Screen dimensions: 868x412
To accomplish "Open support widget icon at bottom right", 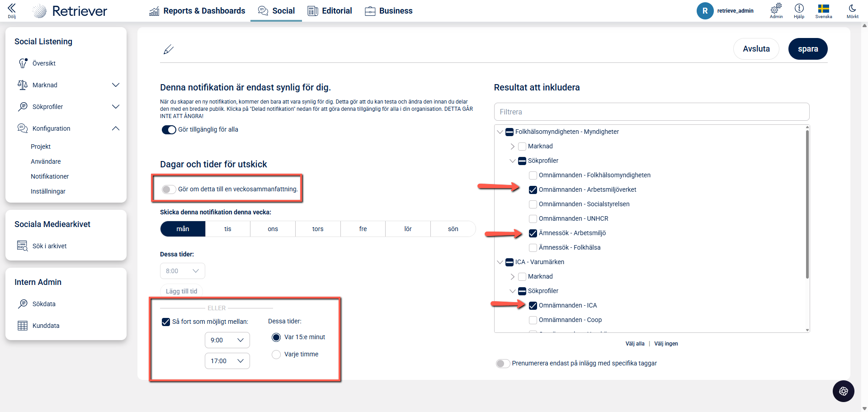I will click(843, 391).
